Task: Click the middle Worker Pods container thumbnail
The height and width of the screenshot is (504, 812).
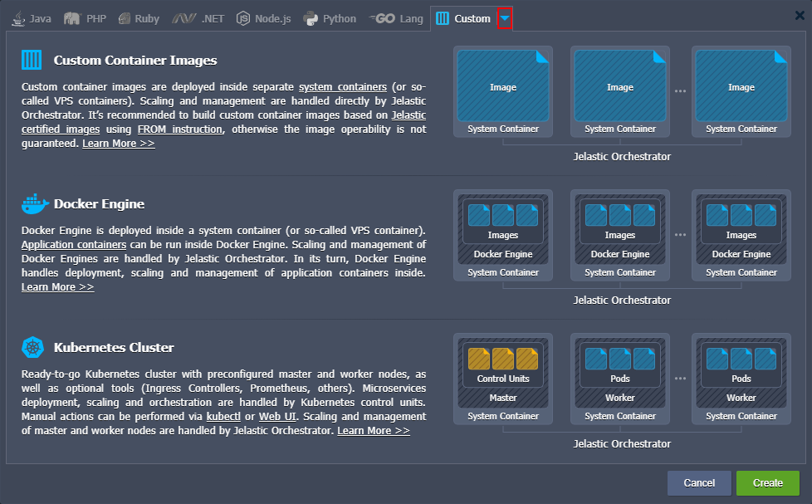Action: [x=620, y=379]
